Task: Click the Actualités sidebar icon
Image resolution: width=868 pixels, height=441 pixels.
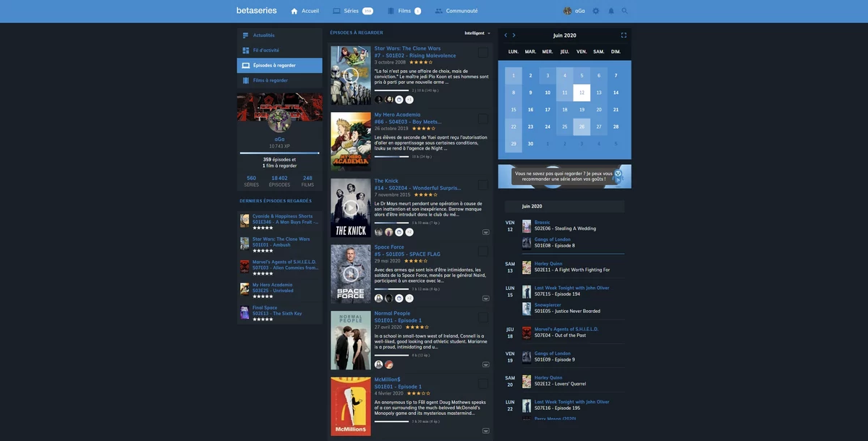Action: click(246, 35)
